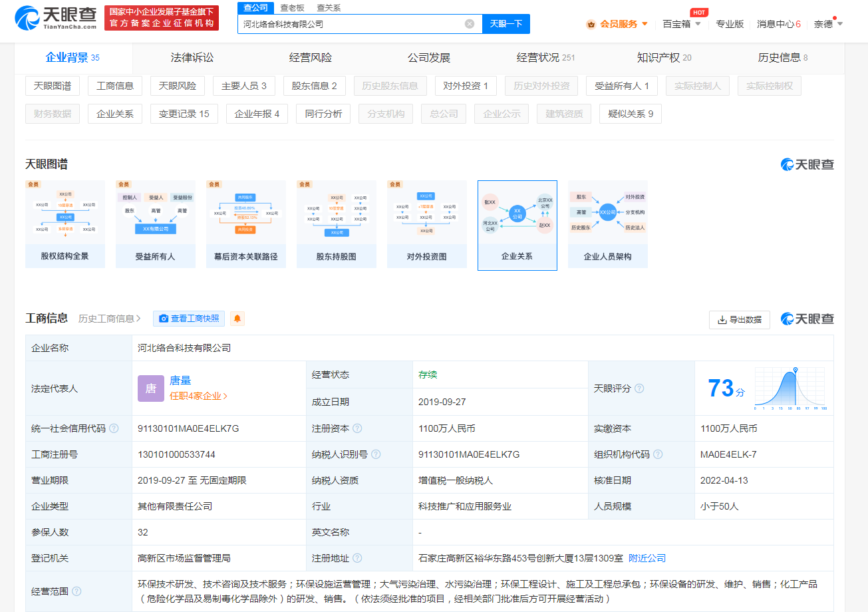Open the 经营状况 tab
The image size is (868, 612).
click(545, 58)
